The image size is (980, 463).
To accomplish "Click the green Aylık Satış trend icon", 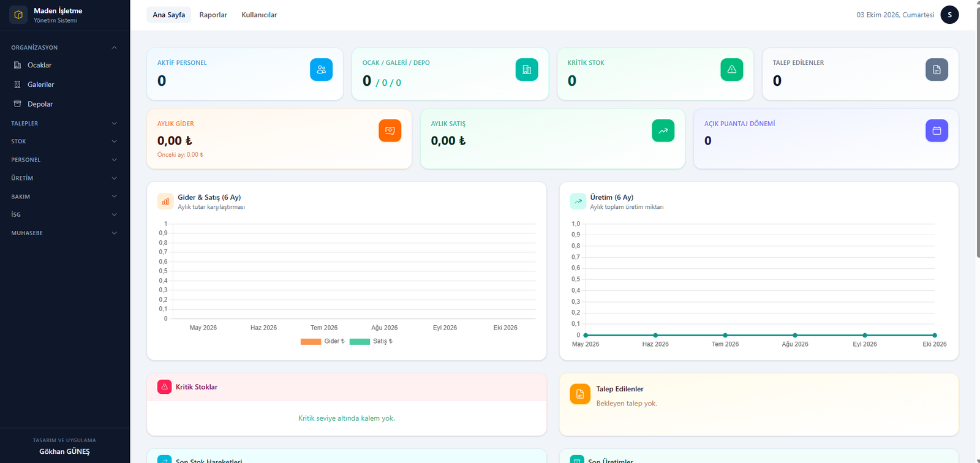I will pyautogui.click(x=663, y=130).
